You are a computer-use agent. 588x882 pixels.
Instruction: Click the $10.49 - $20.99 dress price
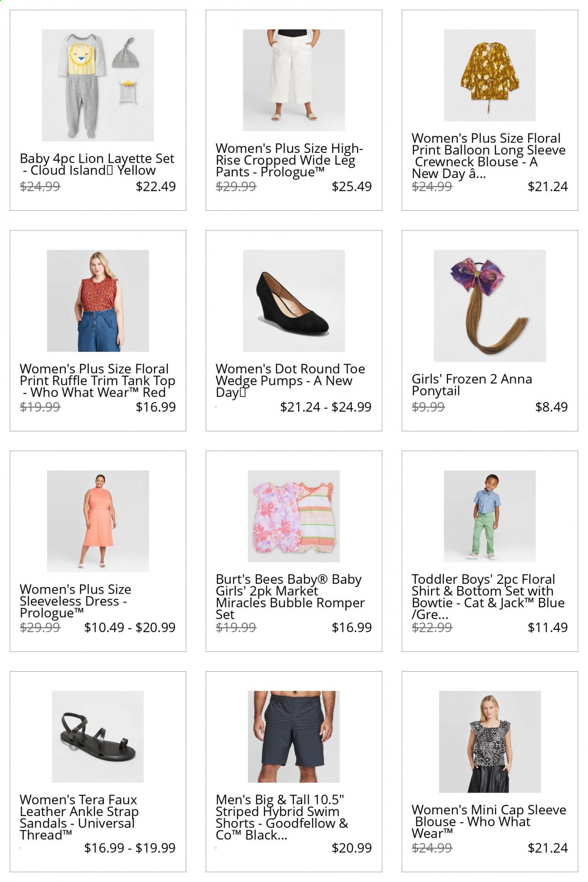(x=130, y=627)
